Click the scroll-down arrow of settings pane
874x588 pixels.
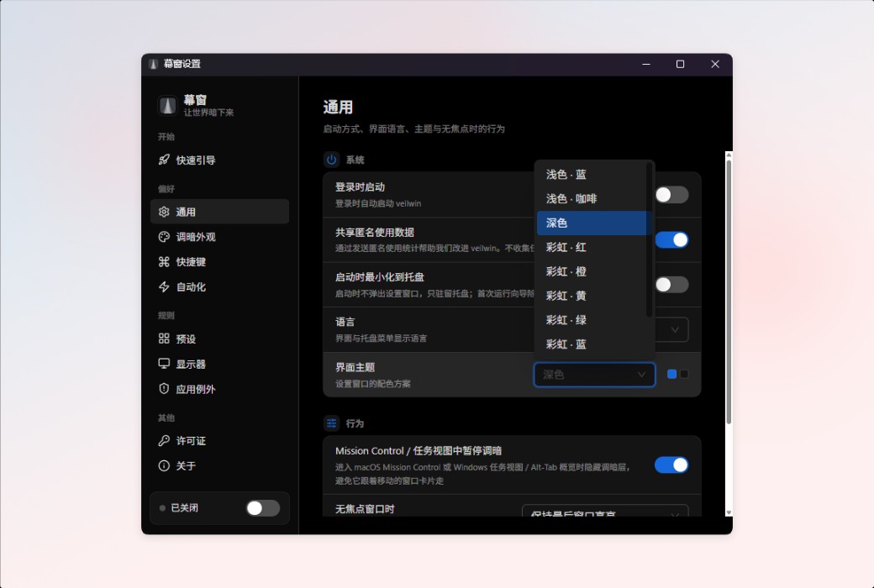[729, 512]
